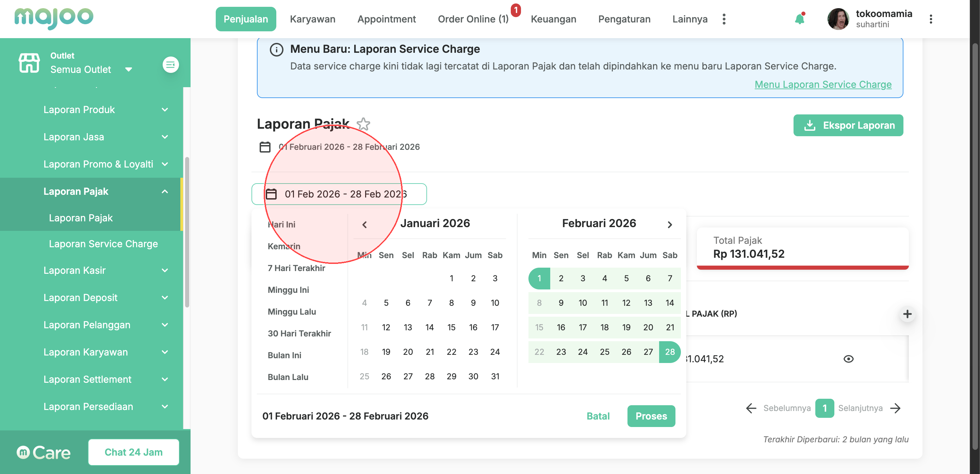980x474 pixels.
Task: Choose the Bulan Lalu preset range
Action: tap(288, 377)
